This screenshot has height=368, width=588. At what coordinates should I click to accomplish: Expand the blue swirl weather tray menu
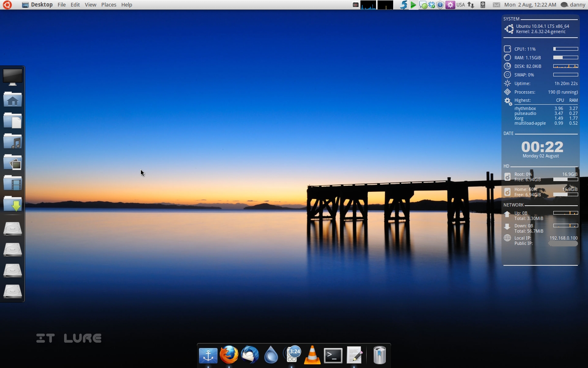(x=403, y=5)
